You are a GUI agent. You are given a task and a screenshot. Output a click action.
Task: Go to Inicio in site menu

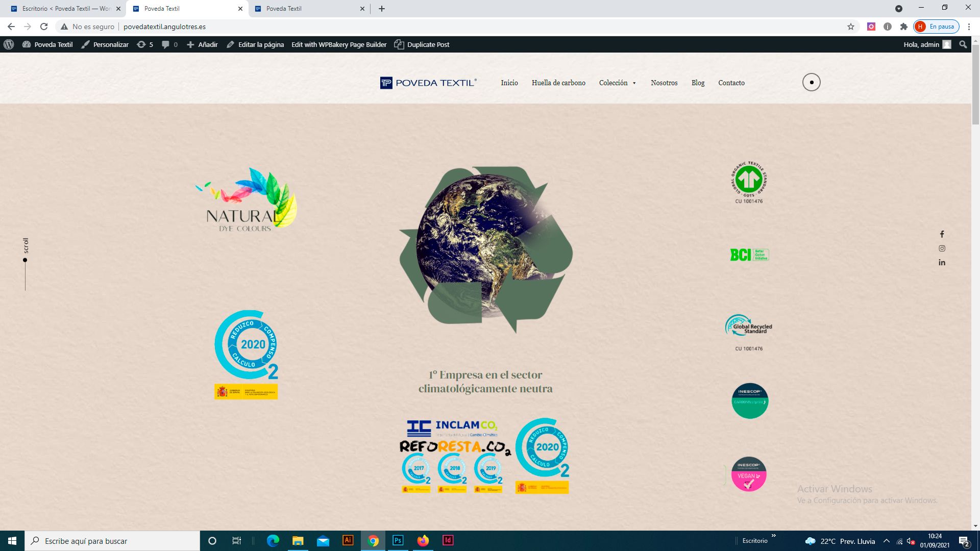coord(509,83)
